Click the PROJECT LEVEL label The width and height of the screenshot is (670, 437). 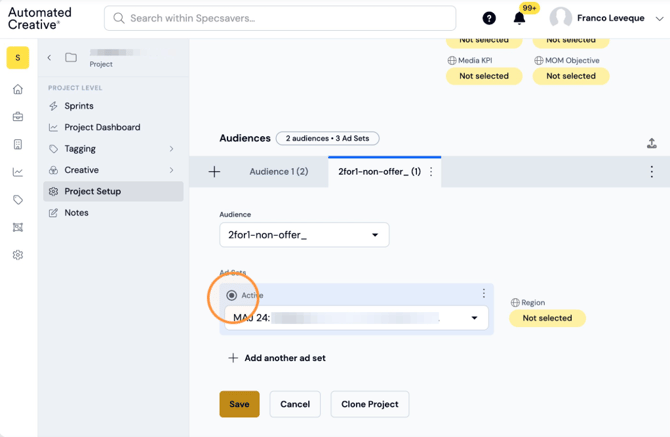(x=75, y=88)
